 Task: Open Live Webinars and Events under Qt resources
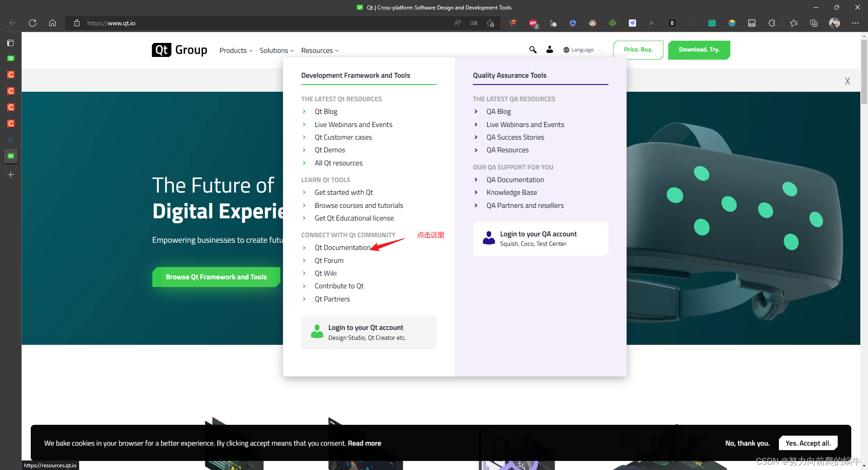(x=354, y=125)
